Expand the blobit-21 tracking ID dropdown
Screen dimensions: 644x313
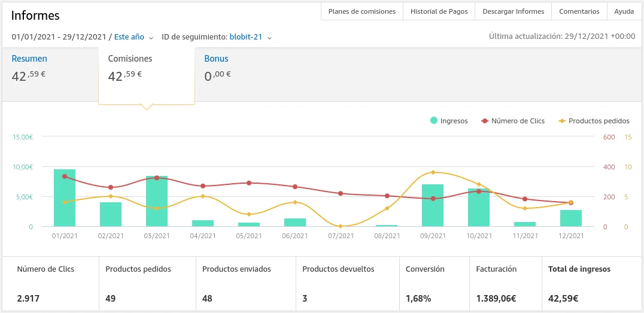point(250,37)
